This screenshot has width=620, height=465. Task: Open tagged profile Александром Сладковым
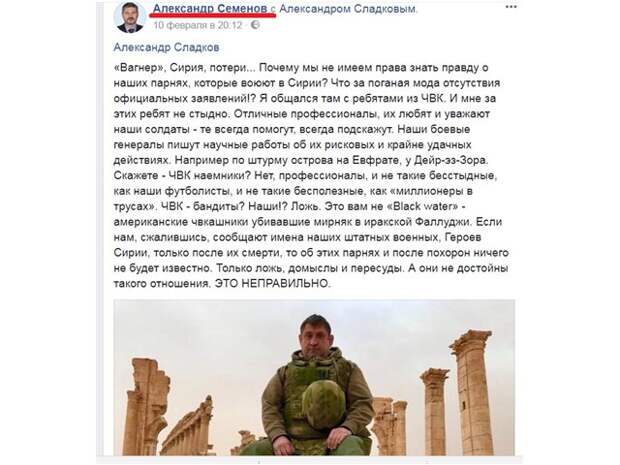(348, 9)
